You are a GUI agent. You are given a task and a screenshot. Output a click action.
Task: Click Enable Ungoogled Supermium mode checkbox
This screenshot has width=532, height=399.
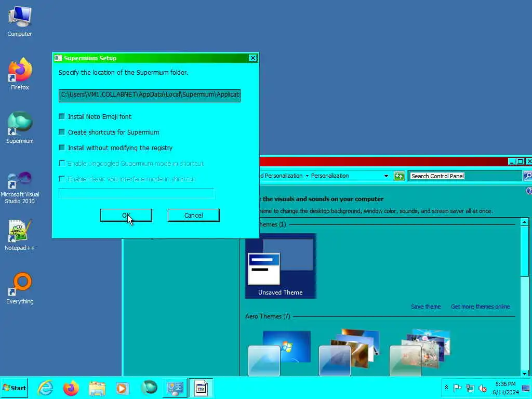62,163
